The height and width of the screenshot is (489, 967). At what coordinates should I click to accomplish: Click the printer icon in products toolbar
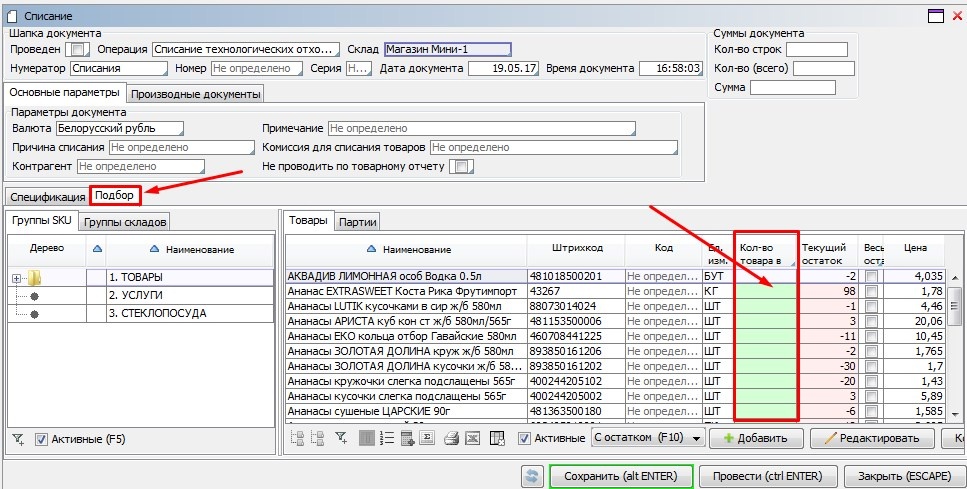pos(451,438)
